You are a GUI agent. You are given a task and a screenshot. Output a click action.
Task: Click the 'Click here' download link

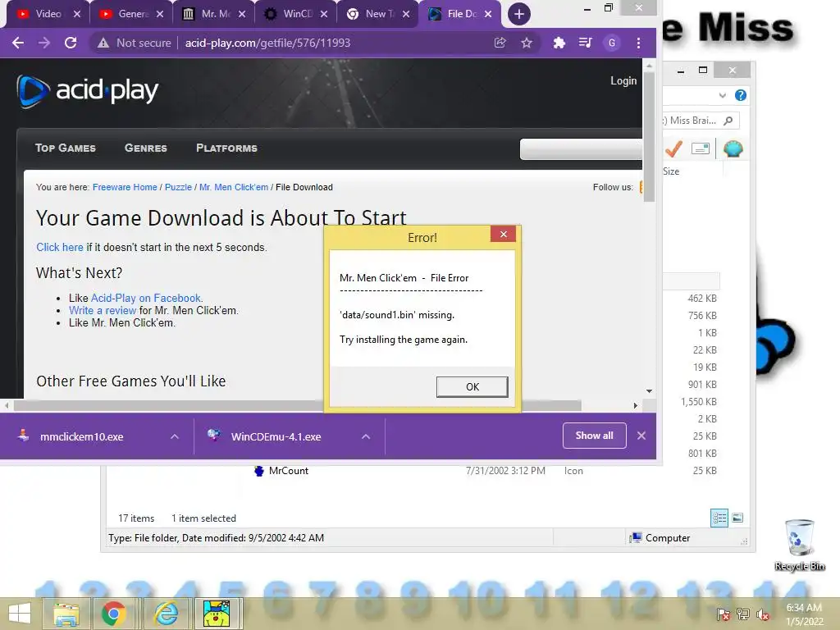59,247
